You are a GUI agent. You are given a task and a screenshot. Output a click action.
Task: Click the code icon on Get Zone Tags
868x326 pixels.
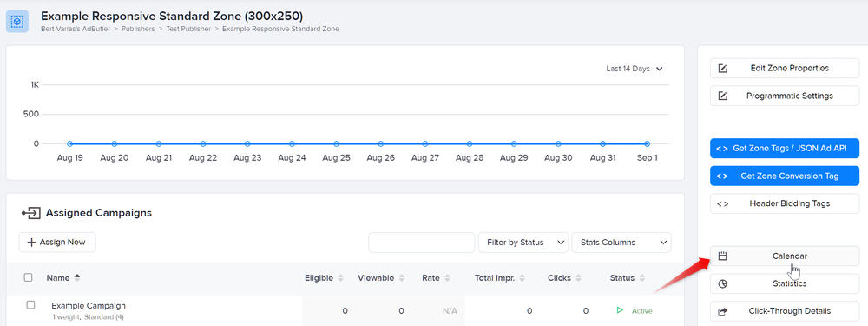[722, 149]
